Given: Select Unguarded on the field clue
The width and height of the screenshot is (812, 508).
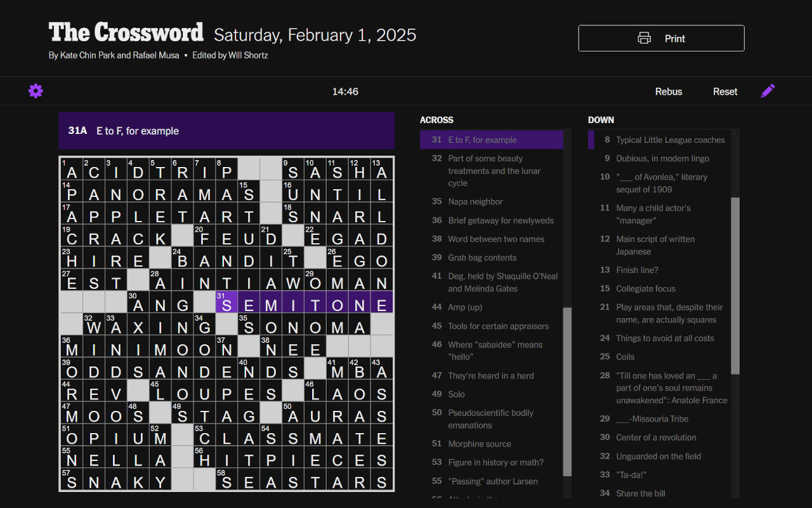Looking at the screenshot, I should coord(660,457).
